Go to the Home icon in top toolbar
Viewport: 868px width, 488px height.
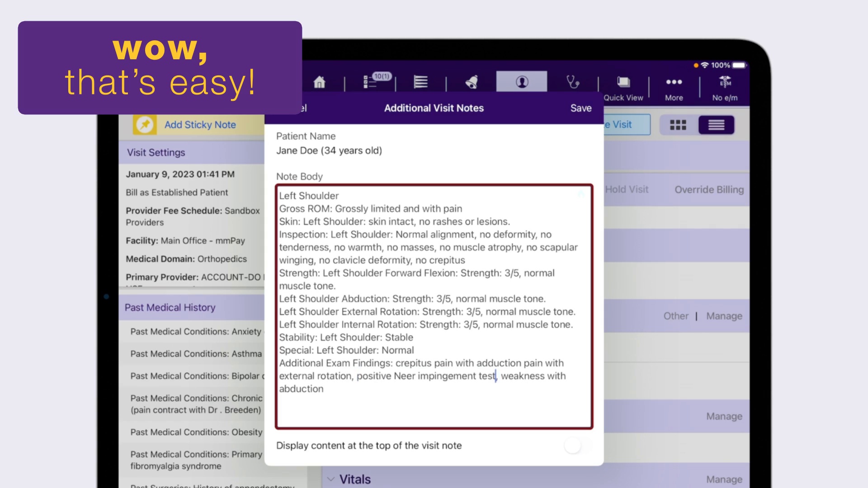(319, 82)
